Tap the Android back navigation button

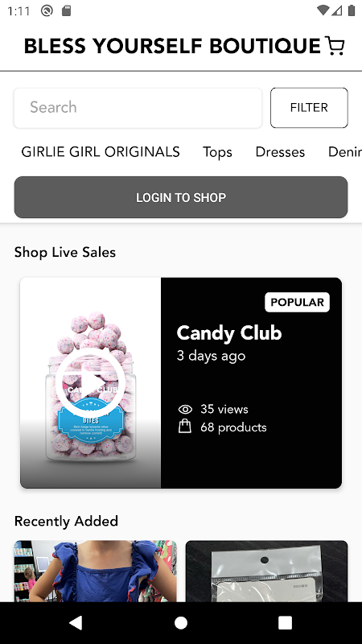[76, 622]
